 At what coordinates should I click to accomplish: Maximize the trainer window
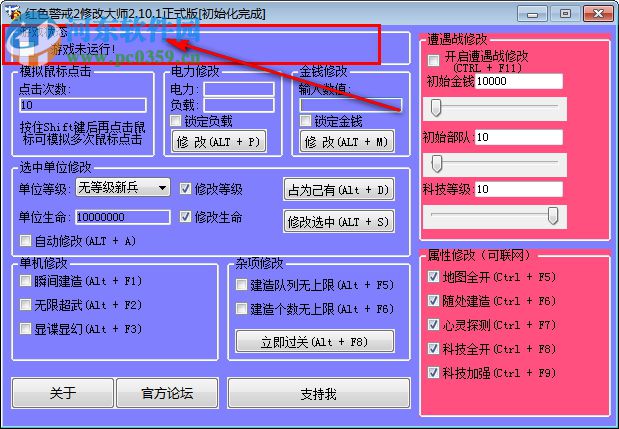click(x=565, y=14)
